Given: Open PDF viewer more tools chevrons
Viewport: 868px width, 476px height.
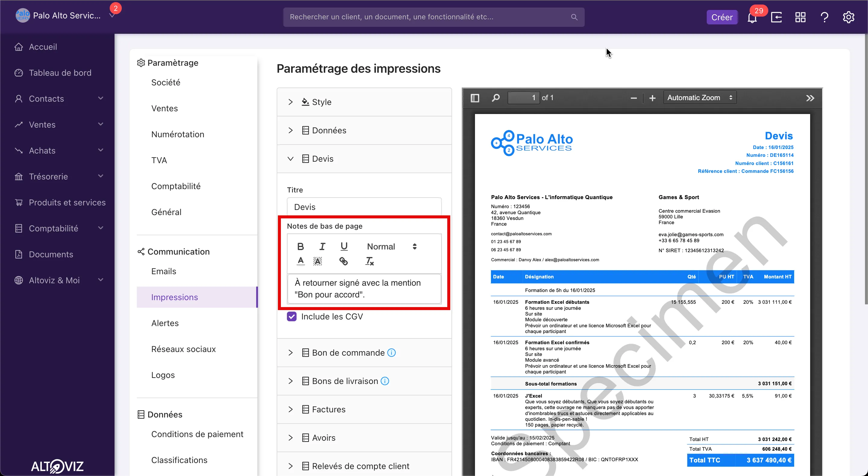Looking at the screenshot, I should (810, 98).
